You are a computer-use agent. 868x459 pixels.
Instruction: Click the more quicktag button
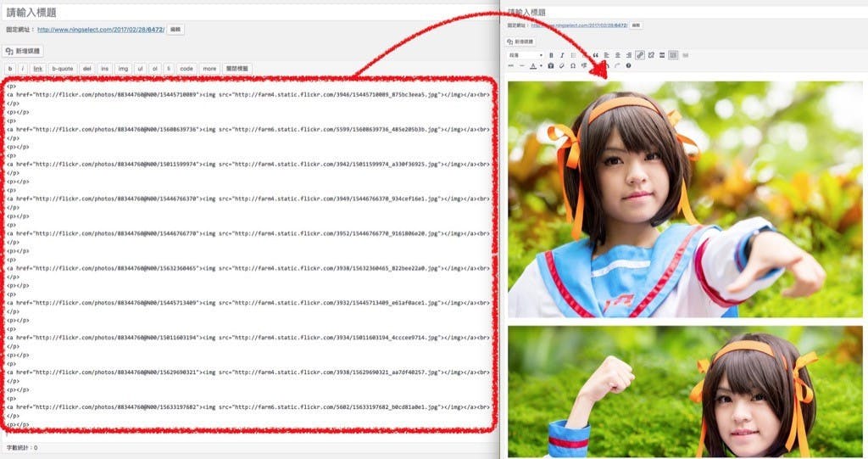[x=209, y=69]
